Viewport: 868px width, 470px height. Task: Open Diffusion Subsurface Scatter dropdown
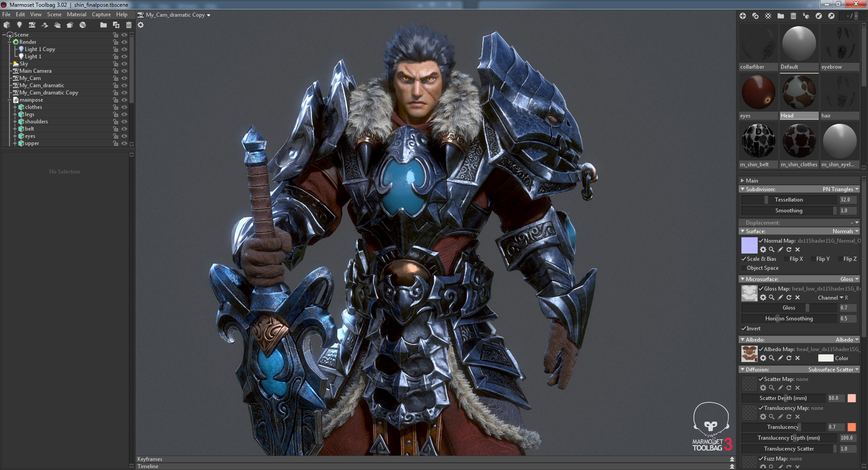tap(834, 370)
